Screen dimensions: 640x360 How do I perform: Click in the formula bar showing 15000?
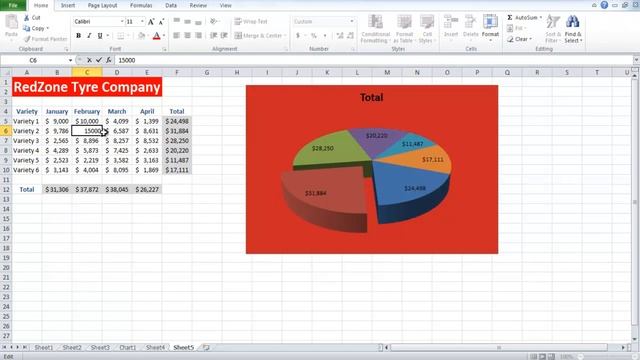pyautogui.click(x=373, y=60)
